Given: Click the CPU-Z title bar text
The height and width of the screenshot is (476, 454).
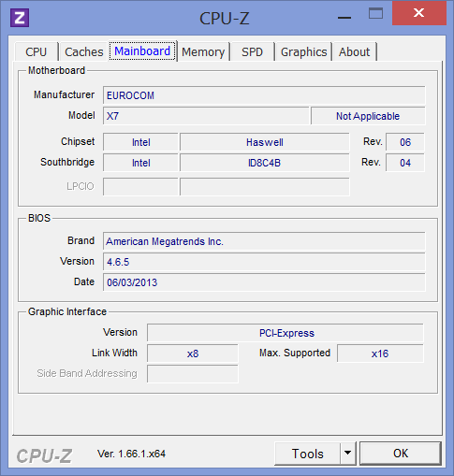Looking at the screenshot, I should pyautogui.click(x=225, y=18).
